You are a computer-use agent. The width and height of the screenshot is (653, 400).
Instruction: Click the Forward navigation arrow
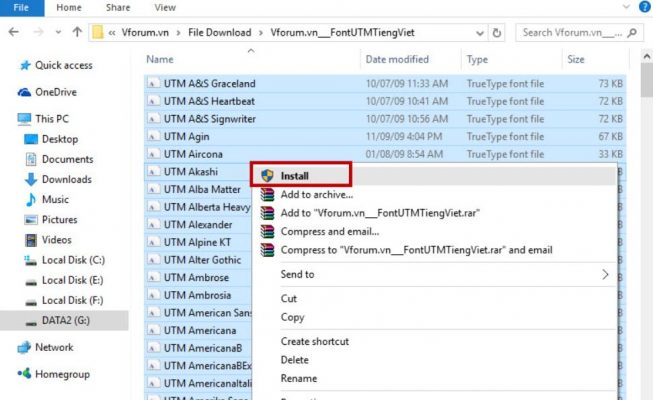[x=38, y=32]
